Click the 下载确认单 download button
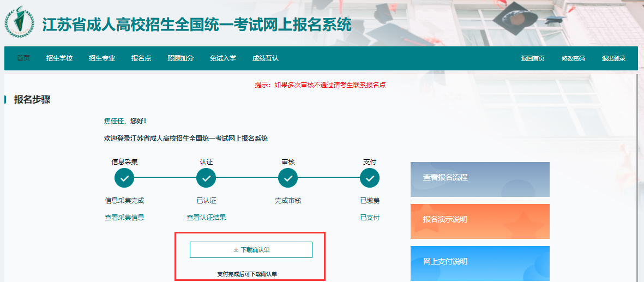Image resolution: width=644 pixels, height=282 pixels. 251,250
